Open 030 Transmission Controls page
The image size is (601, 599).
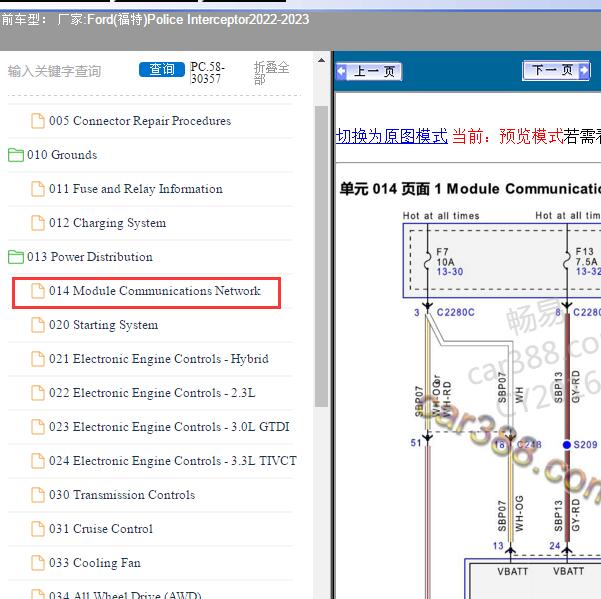click(122, 495)
